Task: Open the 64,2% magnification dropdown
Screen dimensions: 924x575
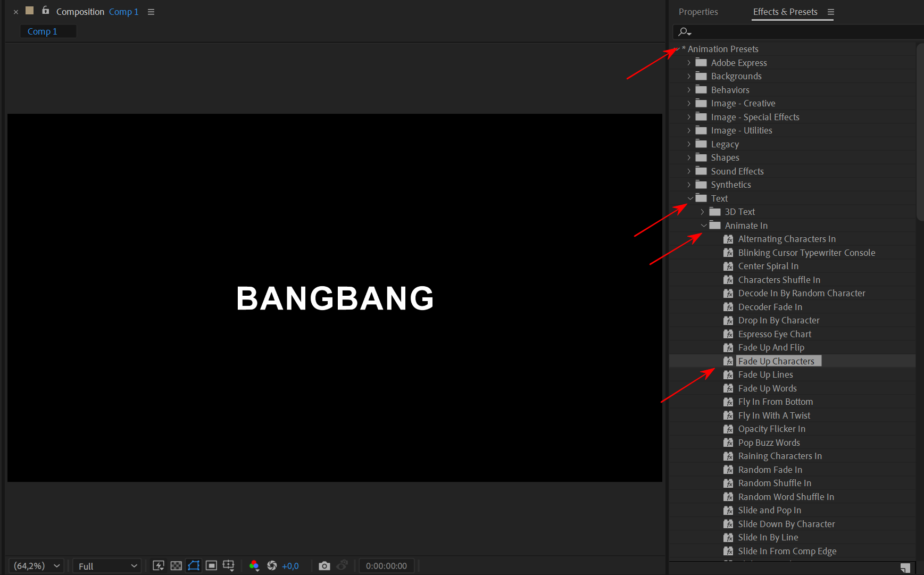Action: pos(36,566)
